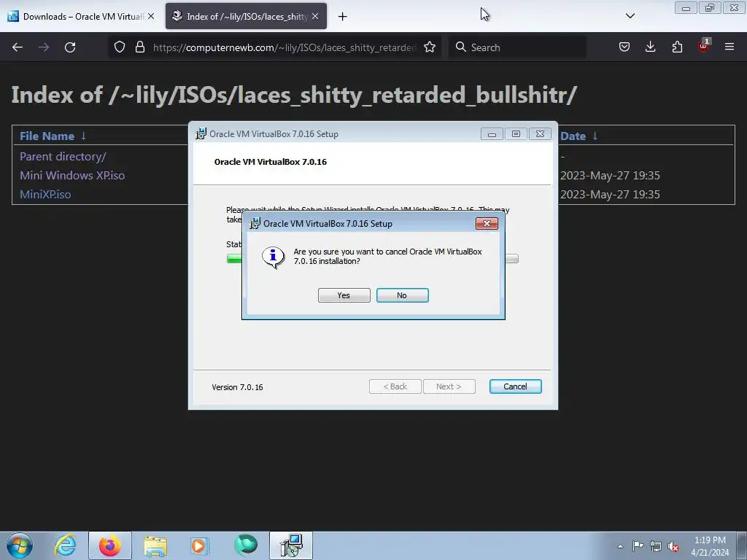
Task: Open the Mini Windows XP.iso link
Action: point(72,175)
